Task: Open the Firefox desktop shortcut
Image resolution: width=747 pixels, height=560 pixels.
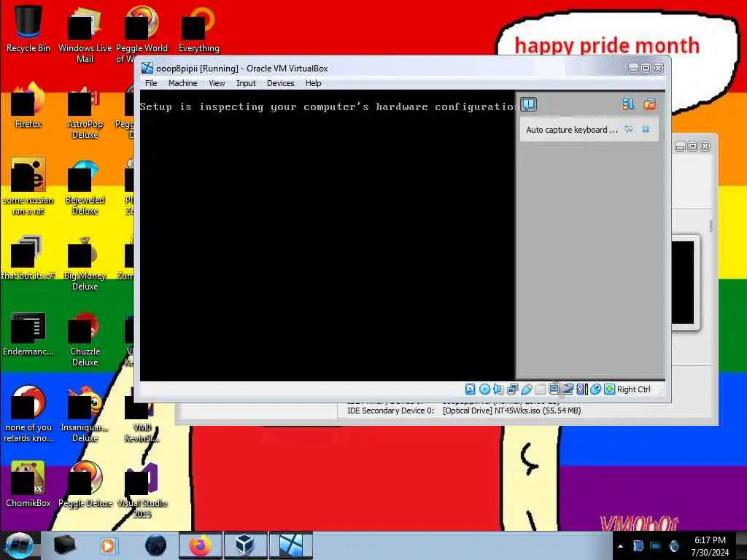Action: (28, 105)
